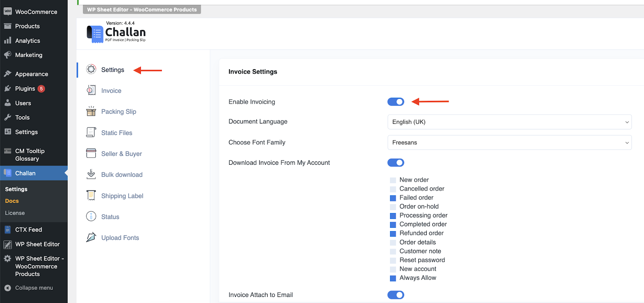Open the Bulk download tab
This screenshot has width=644, height=303.
pos(122,174)
